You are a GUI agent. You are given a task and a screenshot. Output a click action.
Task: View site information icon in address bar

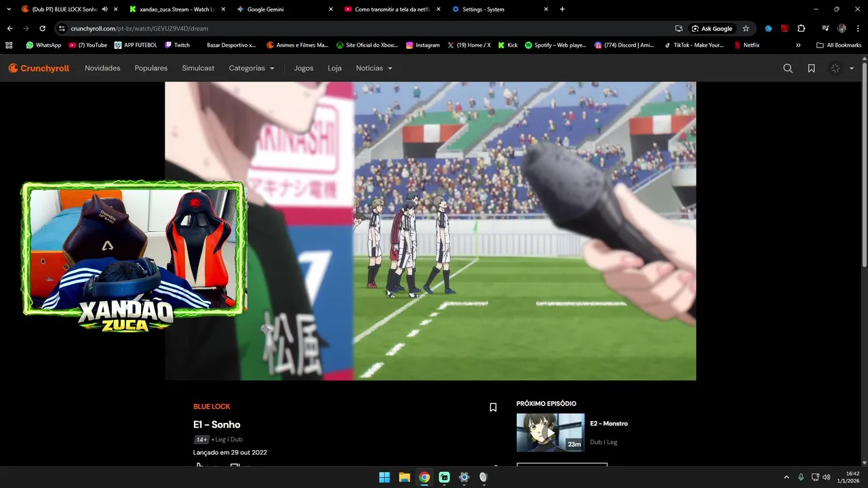click(62, 28)
